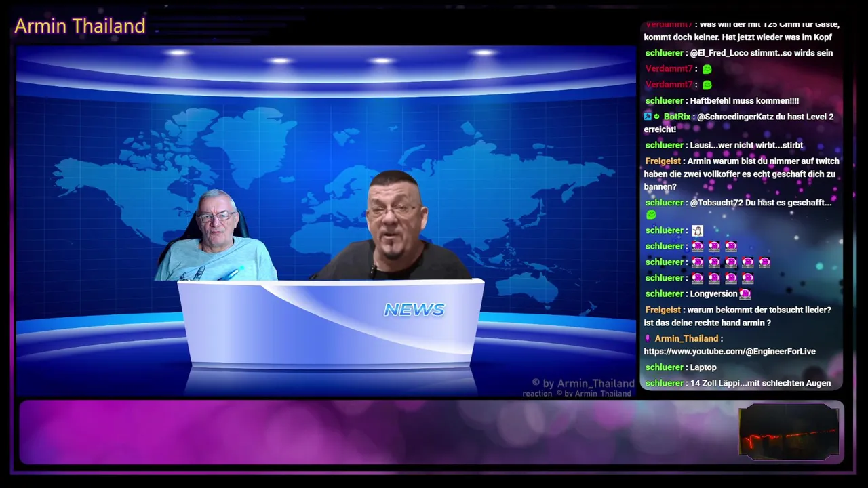The height and width of the screenshot is (488, 868).
Task: Click the NEWS sign on the desk
Action: point(414,310)
